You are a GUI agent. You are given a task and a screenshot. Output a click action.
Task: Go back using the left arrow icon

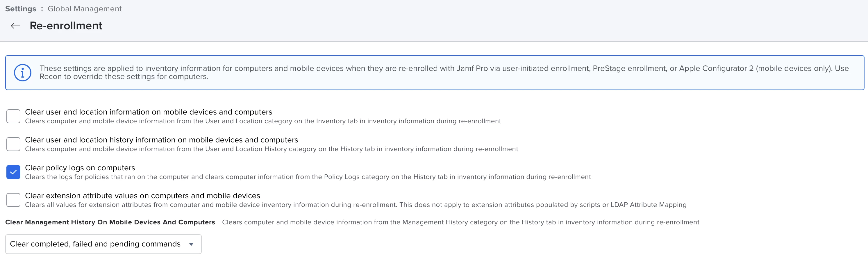pyautogui.click(x=15, y=26)
